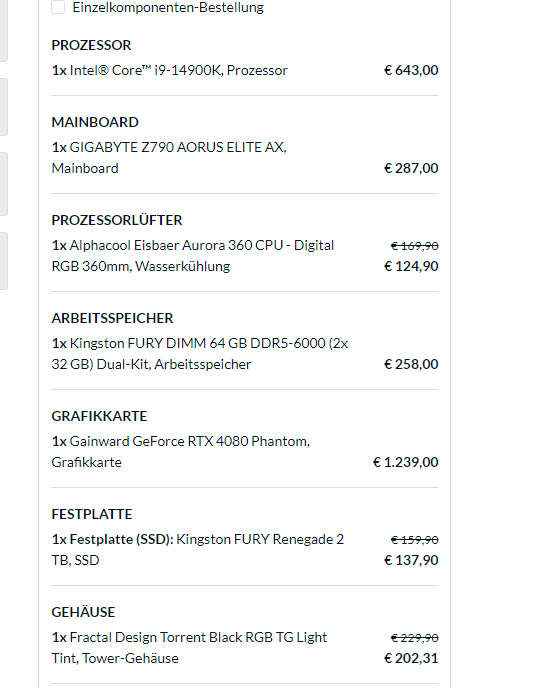Open the GIGABYTE Z790 AORUS ELITE AX item
Image resolution: width=544 pixels, height=688 pixels.
click(169, 158)
